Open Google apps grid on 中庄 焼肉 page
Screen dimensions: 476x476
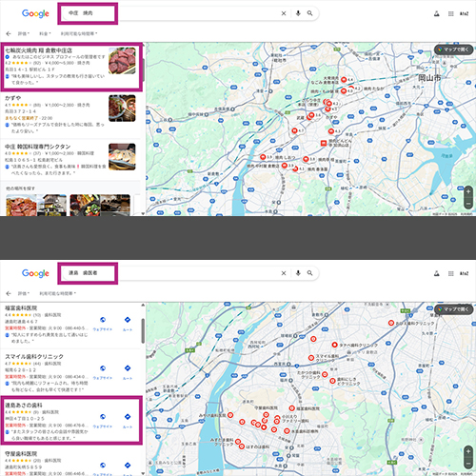(x=451, y=13)
